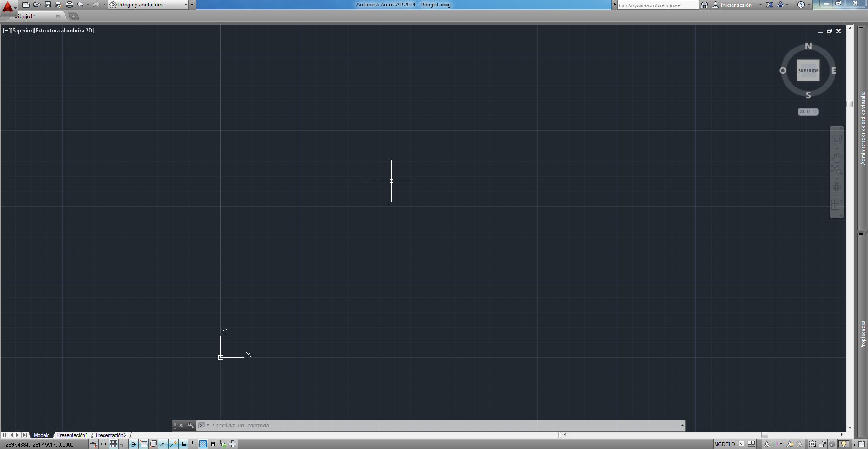Switch to the Modelo layout tab
The image size is (868, 449).
click(42, 435)
